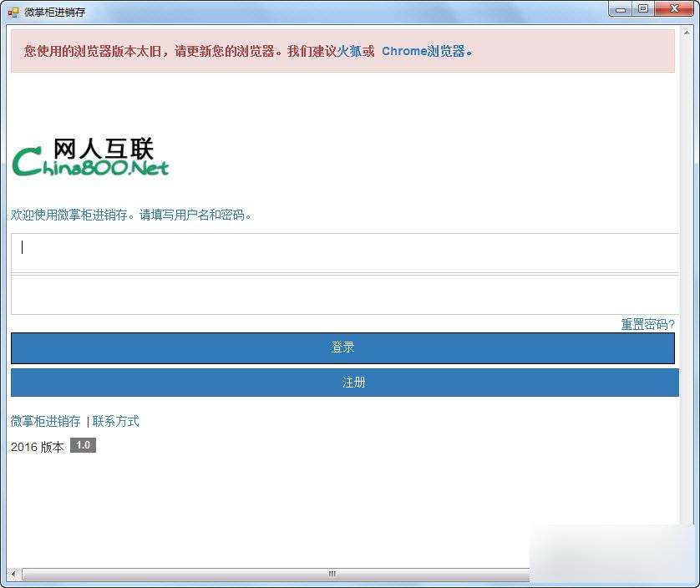This screenshot has width=700, height=588.
Task: Click the horizontal scrollbar thumb
Action: [331, 575]
